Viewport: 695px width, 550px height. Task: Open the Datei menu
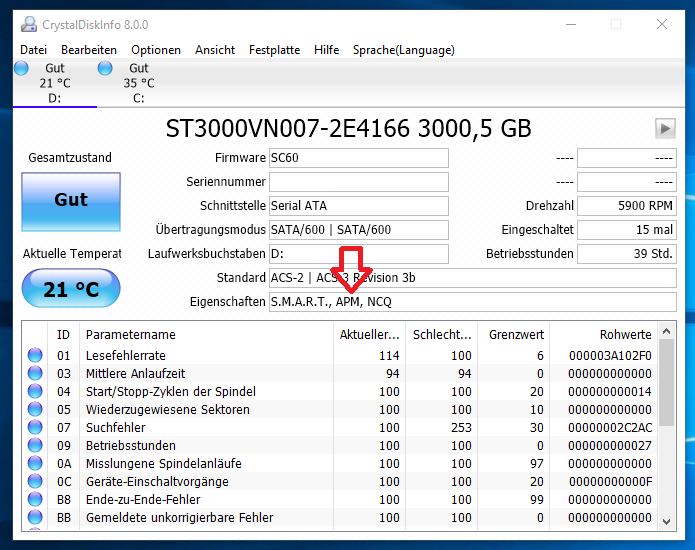tap(34, 50)
